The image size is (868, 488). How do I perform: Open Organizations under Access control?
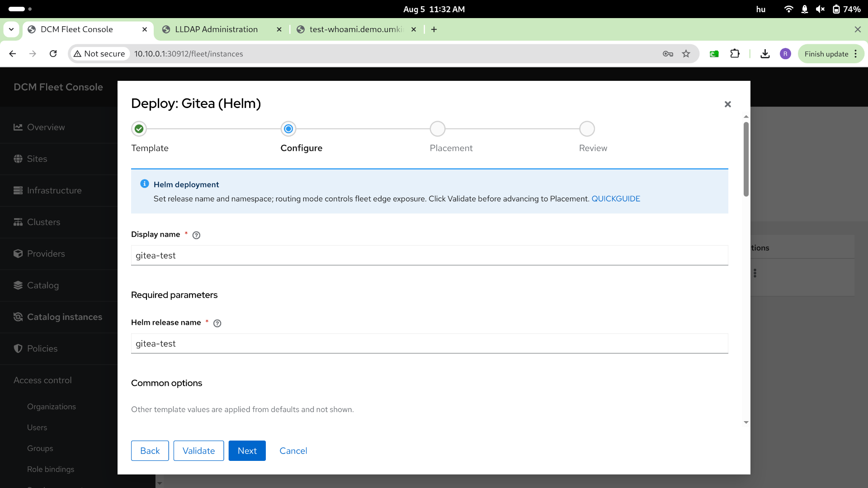pos(52,407)
